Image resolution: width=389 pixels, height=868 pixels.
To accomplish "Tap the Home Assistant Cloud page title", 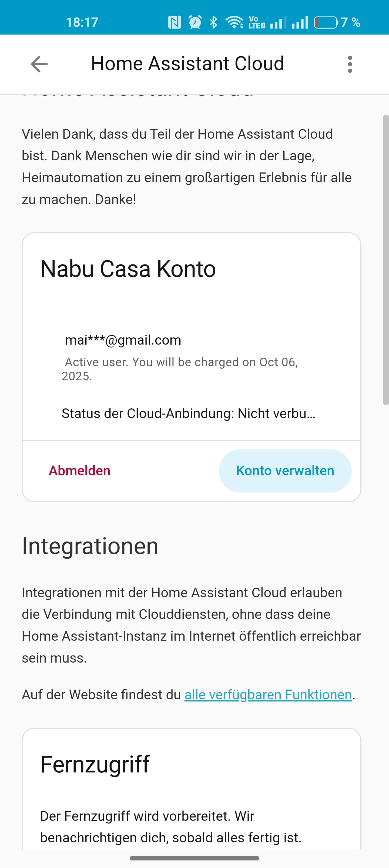I will tap(187, 63).
